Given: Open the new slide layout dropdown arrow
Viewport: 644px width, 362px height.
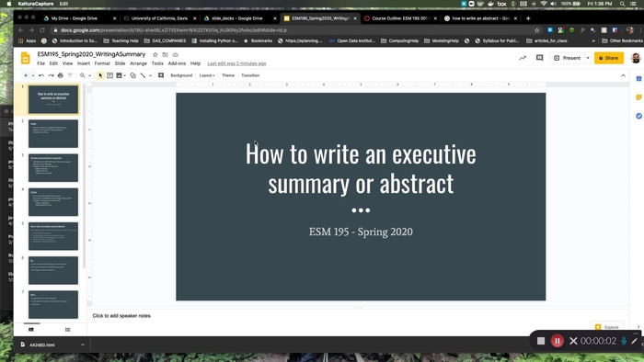Looking at the screenshot, I should coord(33,75).
